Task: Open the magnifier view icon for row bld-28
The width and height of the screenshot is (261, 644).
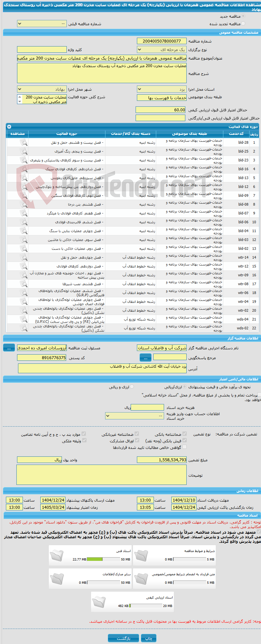Action: 24,142
